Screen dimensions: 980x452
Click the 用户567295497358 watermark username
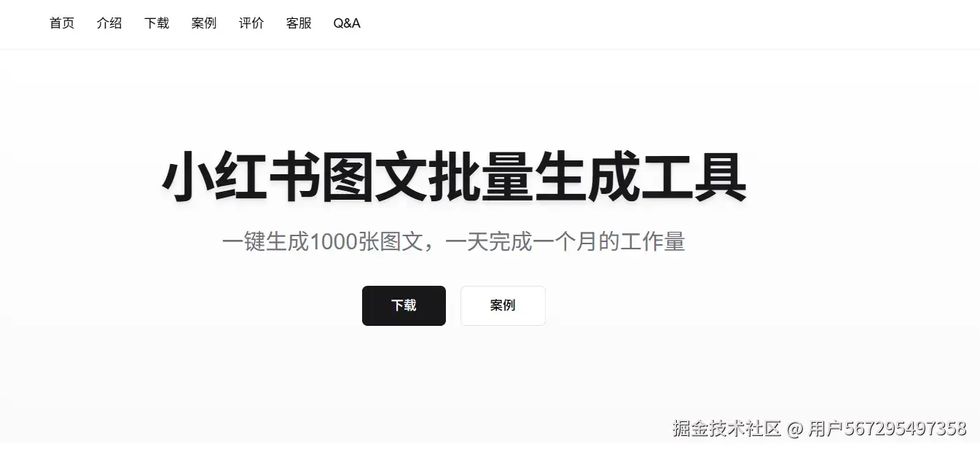887,428
